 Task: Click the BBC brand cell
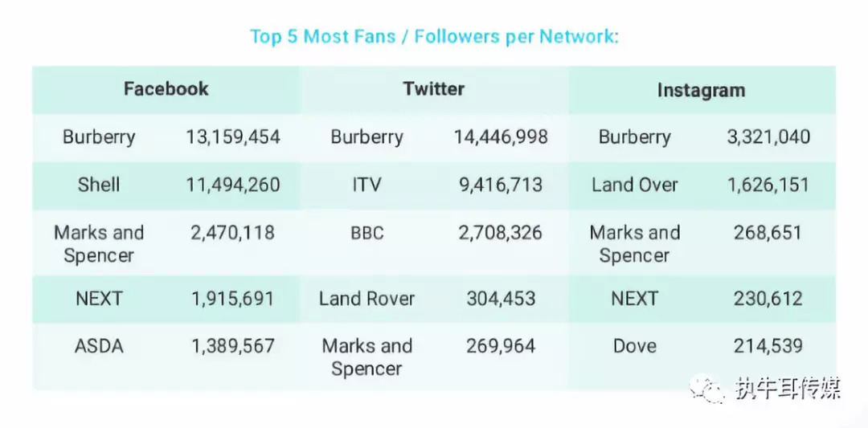click(366, 234)
